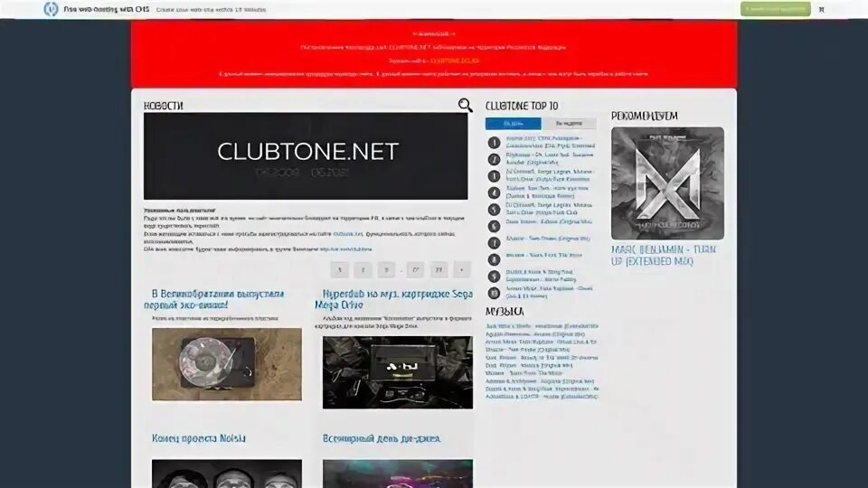Screen dimensions: 868x488
Task: Click the number 6 circle in Top 10
Action: coord(494,226)
